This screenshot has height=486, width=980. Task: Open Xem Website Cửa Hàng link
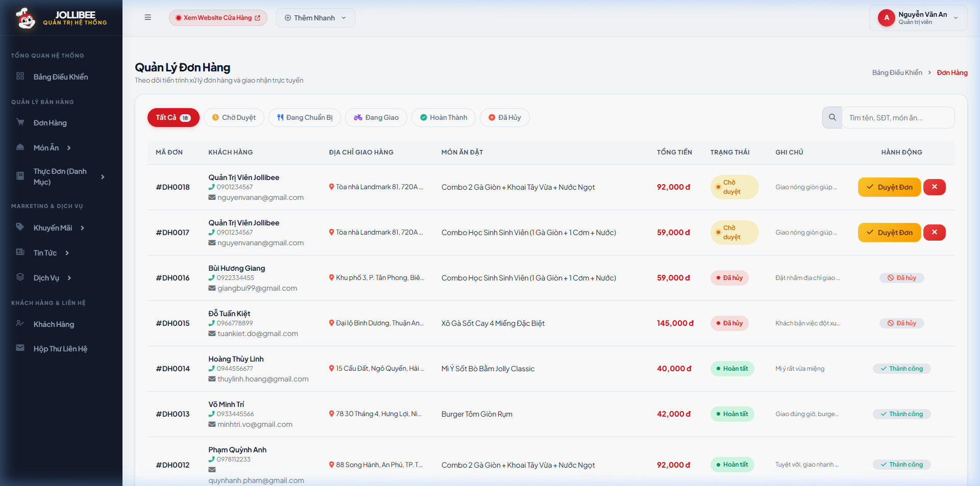218,18
